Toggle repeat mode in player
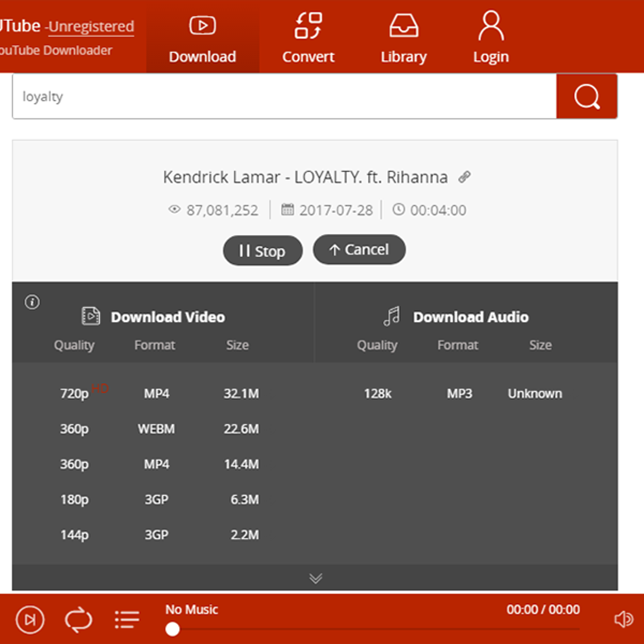The height and width of the screenshot is (644, 644). point(78,619)
